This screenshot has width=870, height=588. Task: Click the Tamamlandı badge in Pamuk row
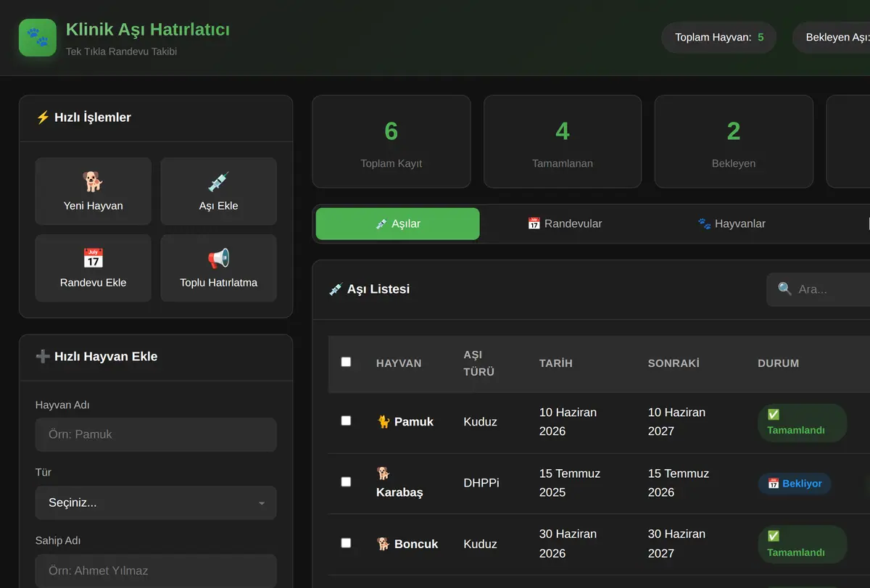click(802, 423)
